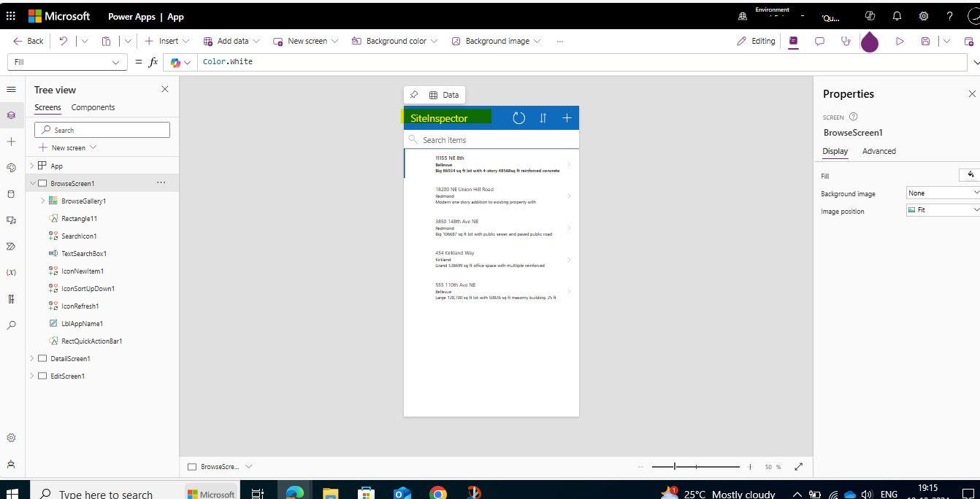The height and width of the screenshot is (499, 980).
Task: Expand the App node in tree
Action: (x=31, y=166)
